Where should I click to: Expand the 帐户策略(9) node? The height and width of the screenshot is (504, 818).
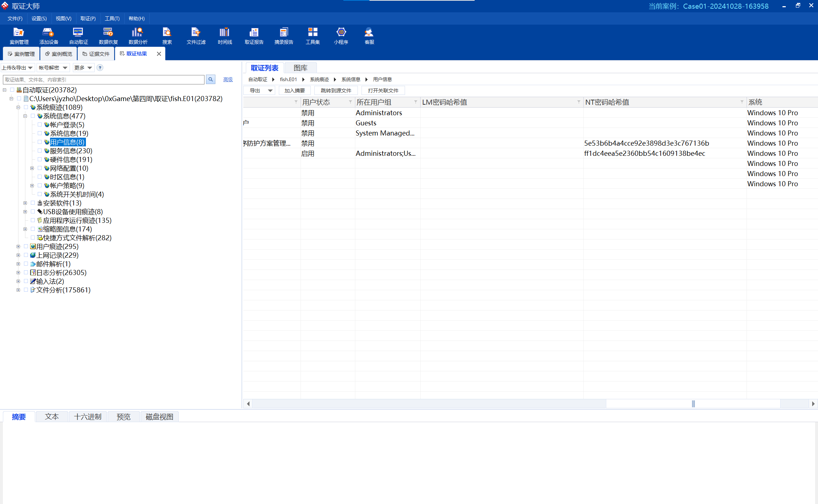click(32, 186)
